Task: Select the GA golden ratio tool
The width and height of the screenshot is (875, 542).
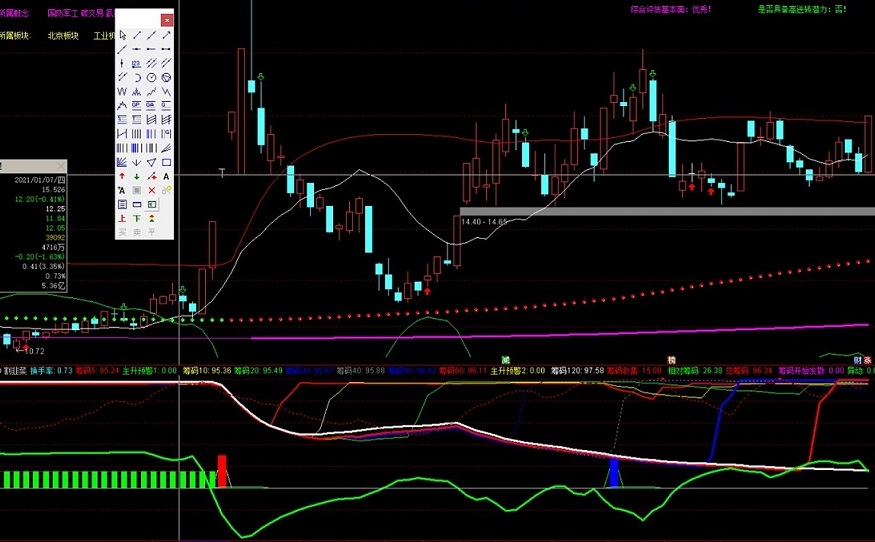Action: click(151, 105)
